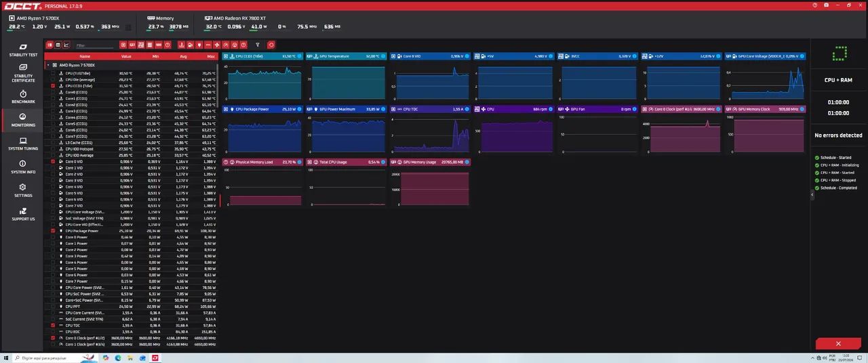Sort by the Name column header

coord(85,56)
